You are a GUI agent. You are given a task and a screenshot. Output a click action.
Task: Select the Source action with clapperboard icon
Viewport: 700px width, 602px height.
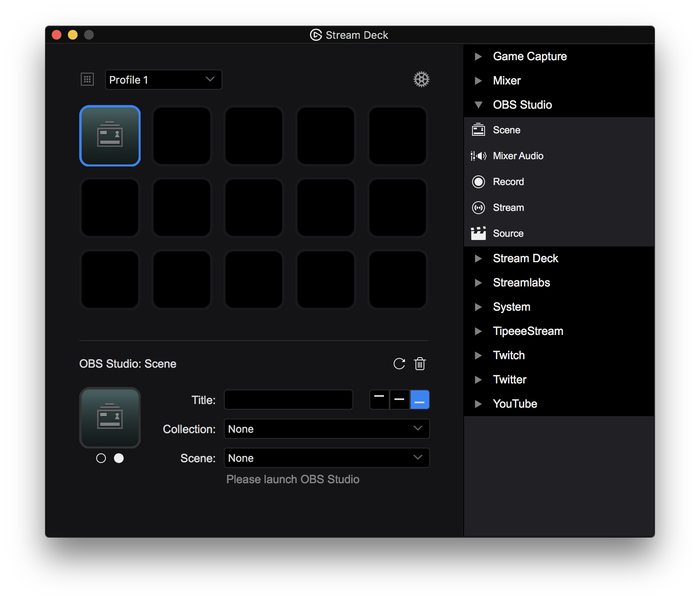[508, 234]
